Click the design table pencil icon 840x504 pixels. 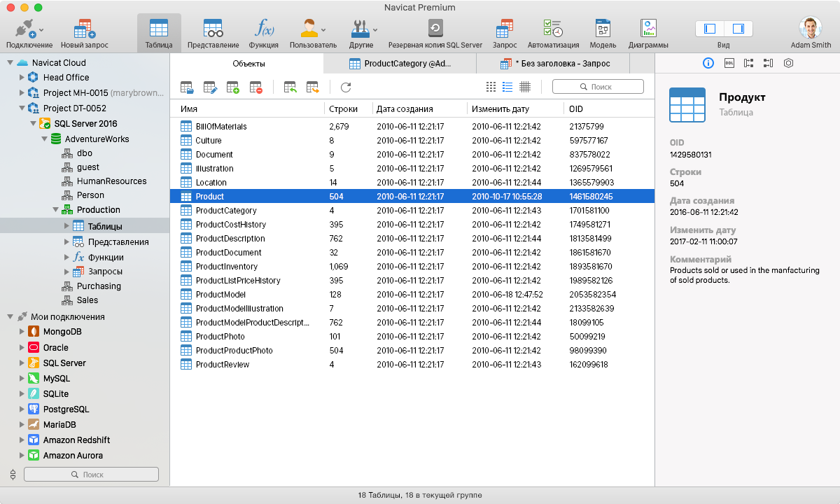pyautogui.click(x=210, y=87)
